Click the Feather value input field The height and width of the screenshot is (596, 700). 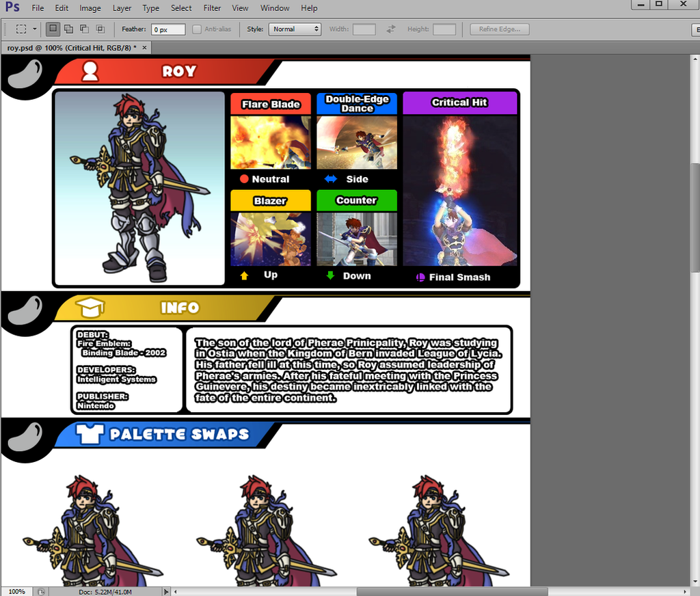click(x=168, y=29)
